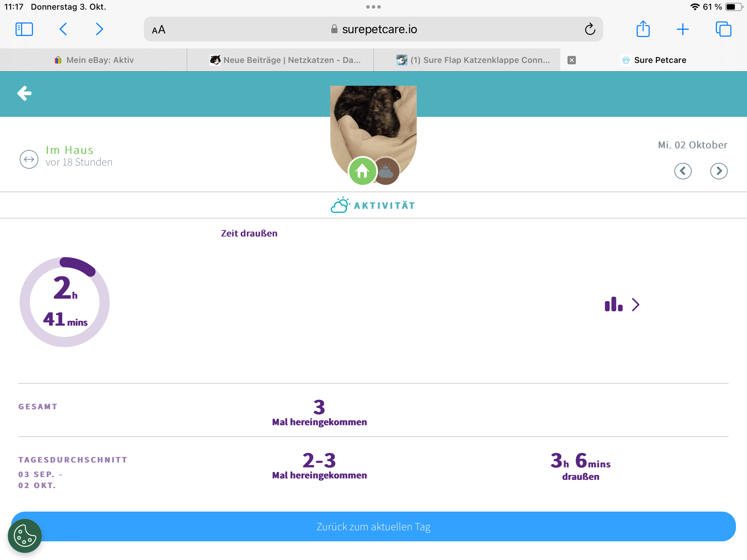Go forward in Safari history
This screenshot has width=747, height=560.
pos(99,29)
